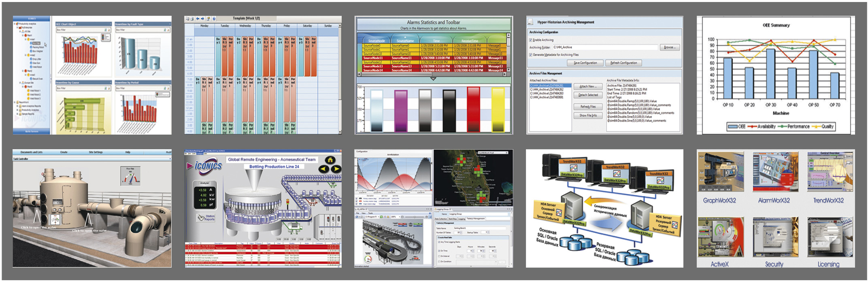Open the Create menu in Tank Controller
The image size is (868, 281).
(64, 152)
